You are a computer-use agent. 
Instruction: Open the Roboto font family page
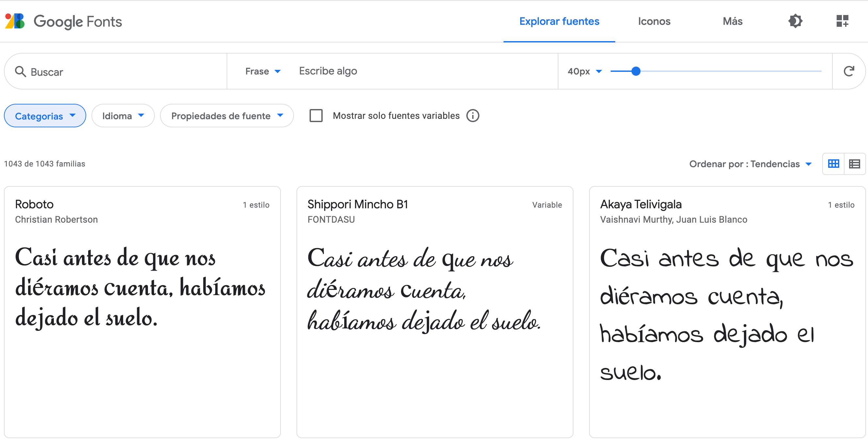click(x=34, y=204)
